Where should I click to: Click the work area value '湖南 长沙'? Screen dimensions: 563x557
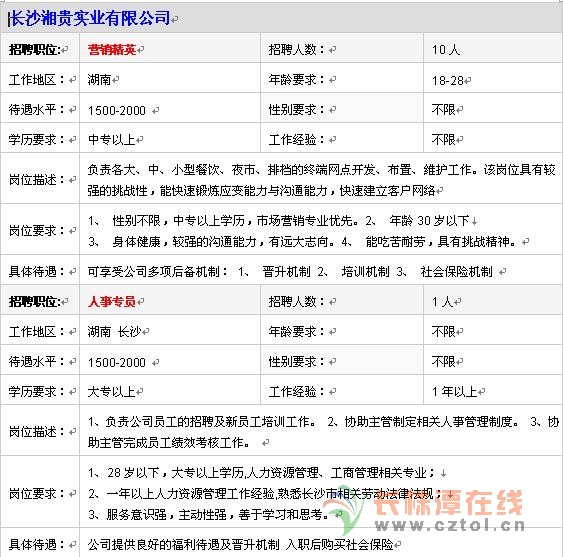pyautogui.click(x=115, y=332)
